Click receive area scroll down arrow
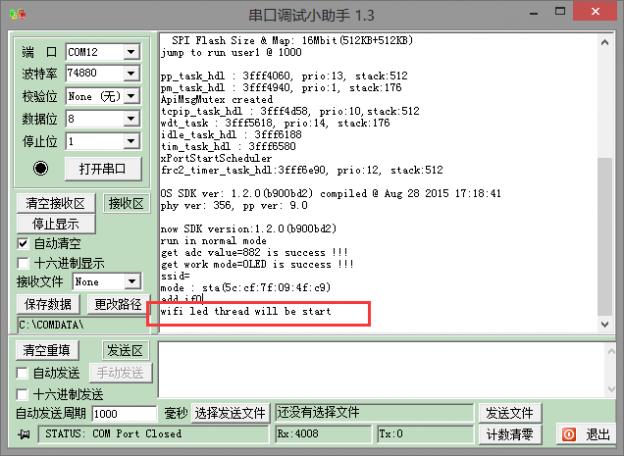The width and height of the screenshot is (624, 456). tap(605, 324)
